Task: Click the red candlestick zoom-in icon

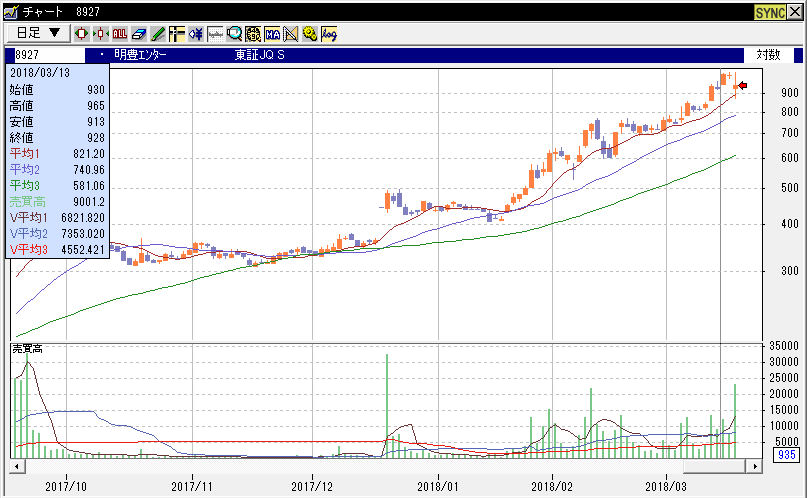Action: (x=83, y=33)
